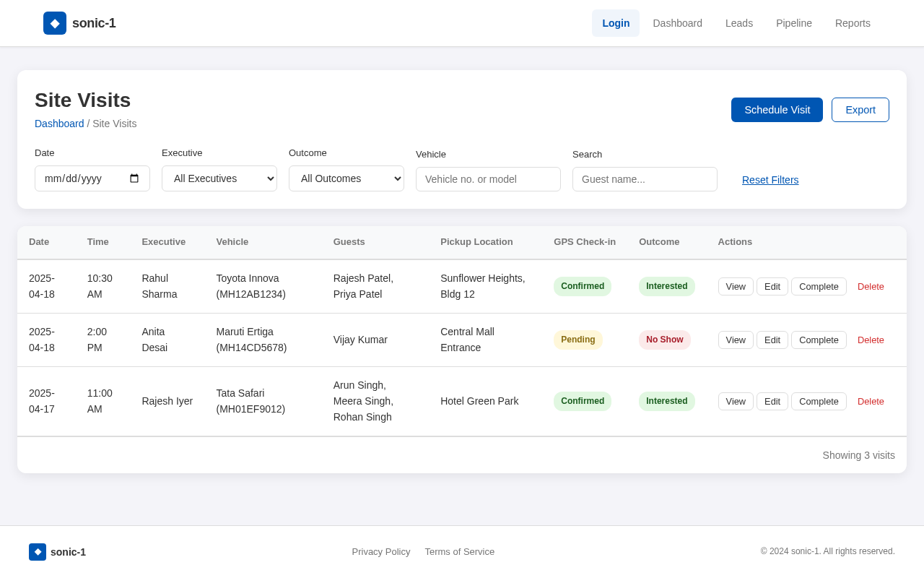924x578 pixels.
Task: Edit the Rajesh Iyer visit
Action: (772, 401)
